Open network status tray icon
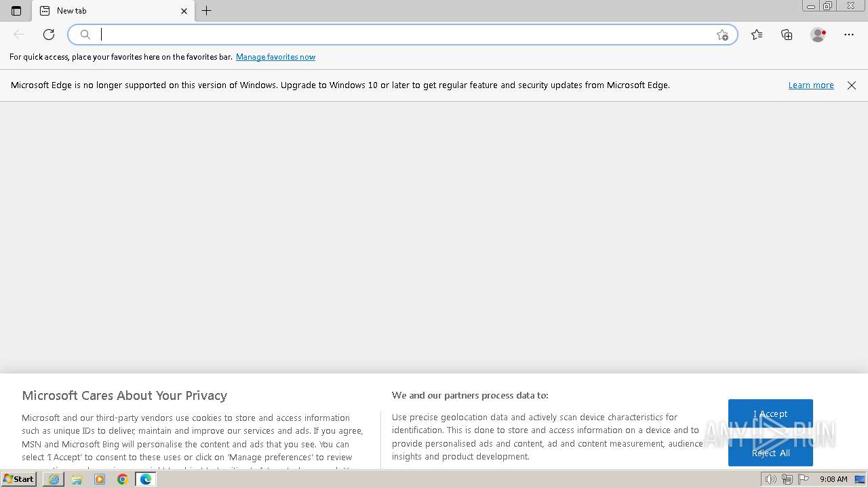The height and width of the screenshot is (488, 868). click(x=787, y=479)
